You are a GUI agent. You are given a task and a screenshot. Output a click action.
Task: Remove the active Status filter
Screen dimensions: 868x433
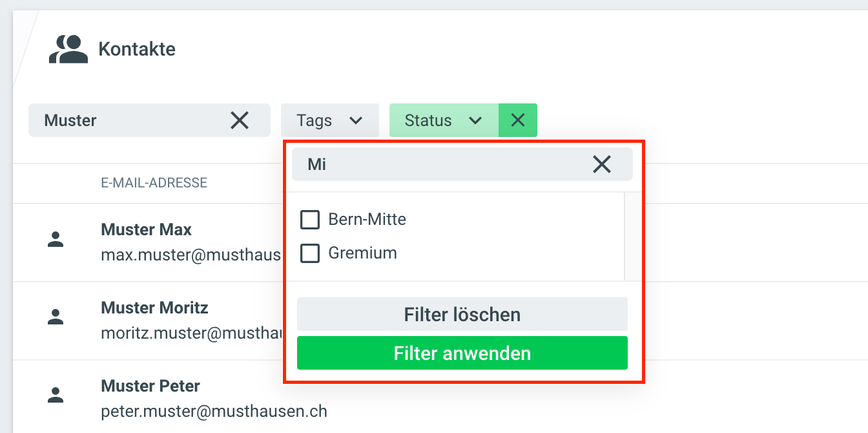click(518, 120)
